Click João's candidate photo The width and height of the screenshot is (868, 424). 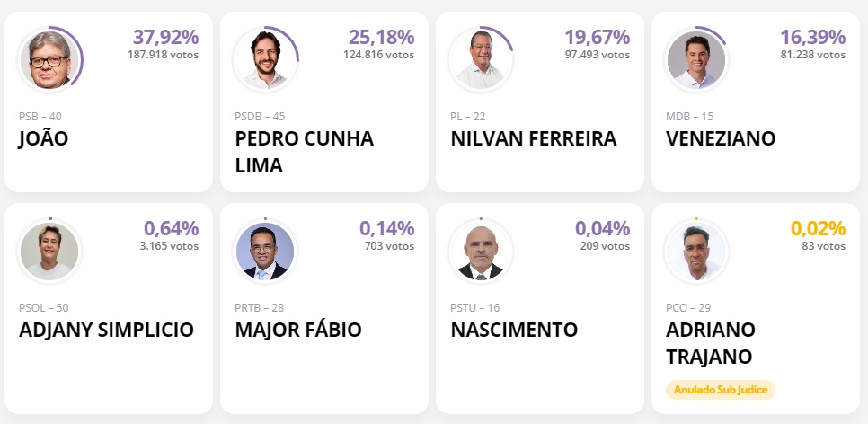[49, 59]
